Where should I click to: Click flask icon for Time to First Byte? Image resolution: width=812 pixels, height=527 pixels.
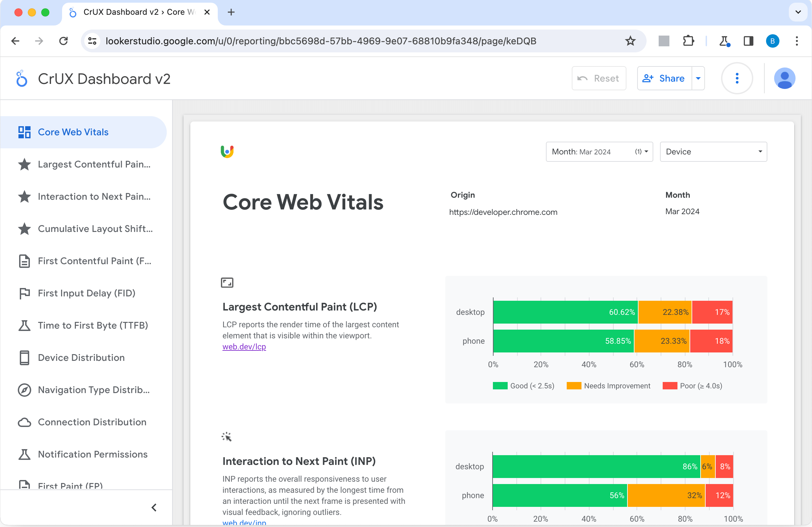(24, 326)
